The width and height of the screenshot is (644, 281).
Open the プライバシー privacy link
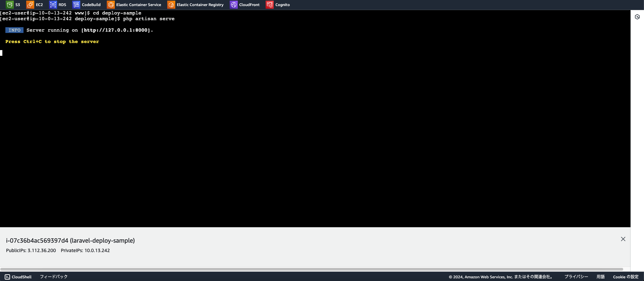click(x=576, y=277)
